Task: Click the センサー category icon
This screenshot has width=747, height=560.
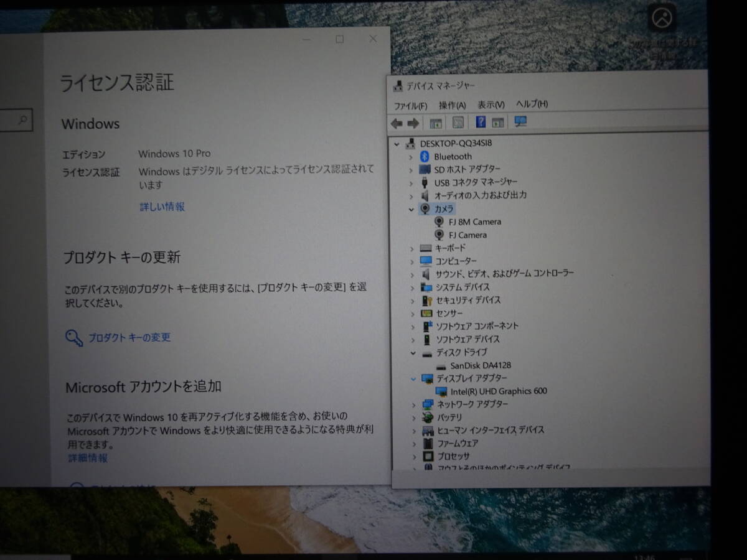Action: pyautogui.click(x=426, y=313)
